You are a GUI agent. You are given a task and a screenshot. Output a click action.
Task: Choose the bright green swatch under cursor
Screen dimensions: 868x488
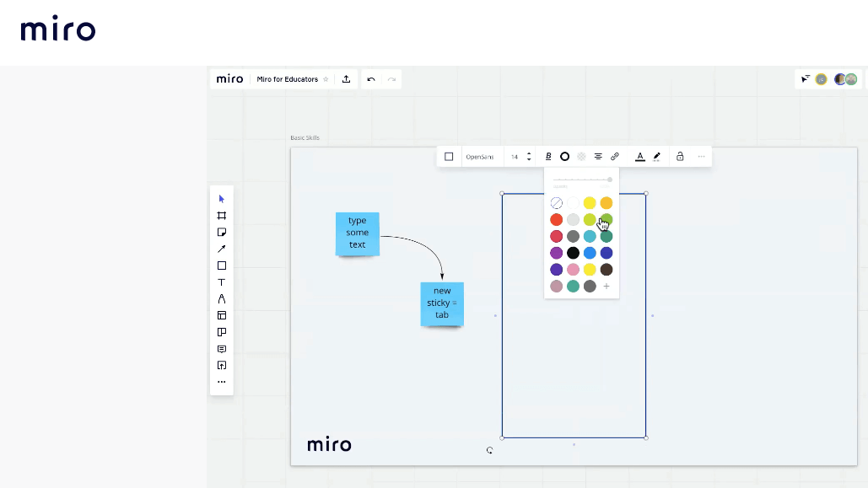607,220
